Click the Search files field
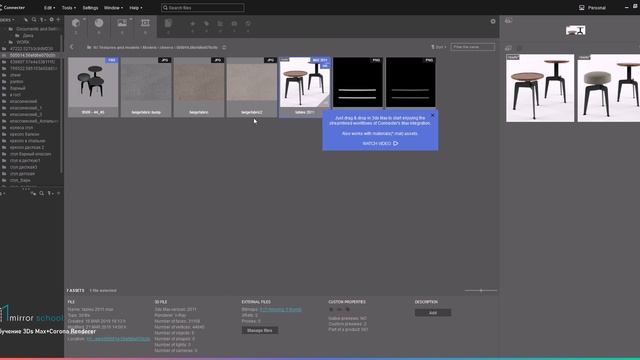 point(203,8)
